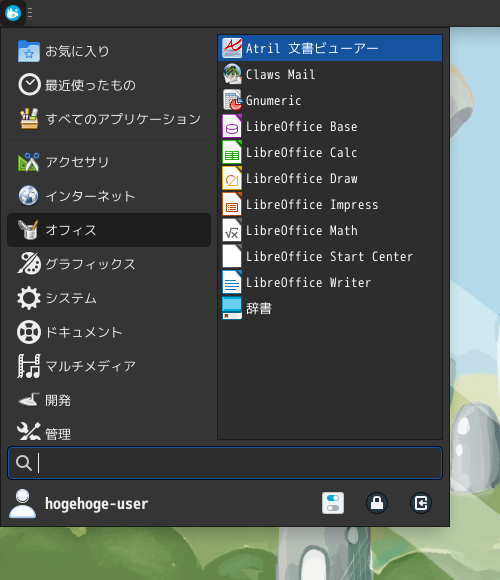Select the アクセサリ category

tap(109, 162)
